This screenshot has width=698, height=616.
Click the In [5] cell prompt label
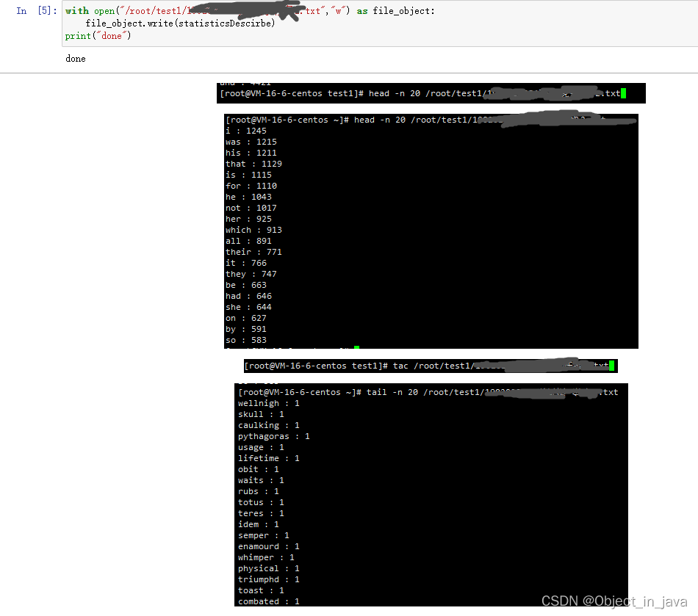37,11
